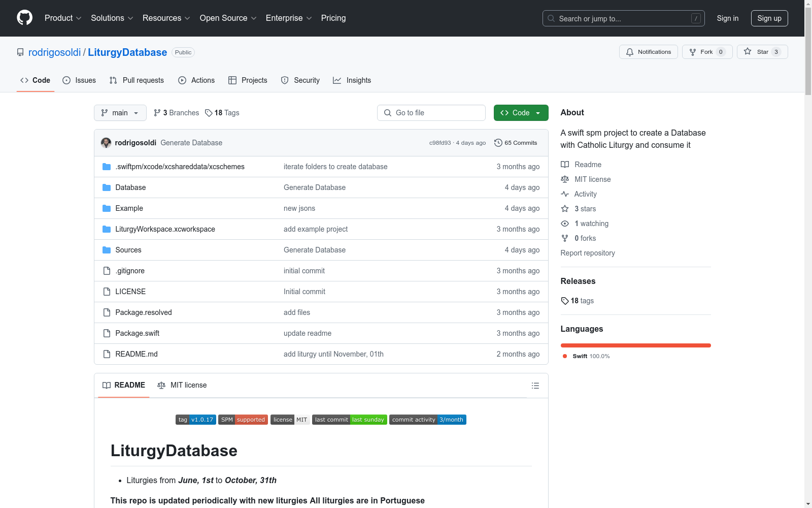Open the green Code dropdown button
Screen dimensions: 812x508
521,113
